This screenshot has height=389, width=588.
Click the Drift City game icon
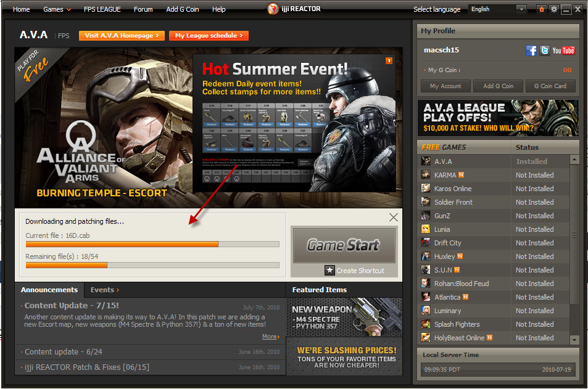[426, 243]
